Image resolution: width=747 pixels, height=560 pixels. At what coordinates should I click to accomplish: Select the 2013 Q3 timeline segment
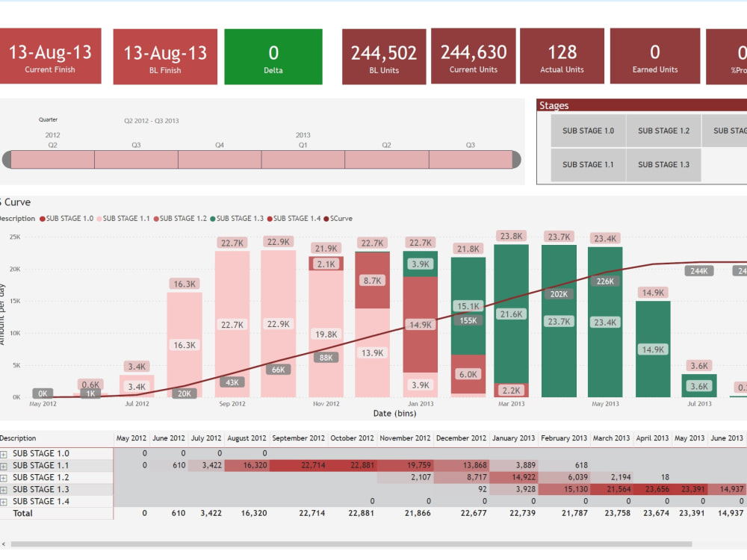[x=471, y=160]
